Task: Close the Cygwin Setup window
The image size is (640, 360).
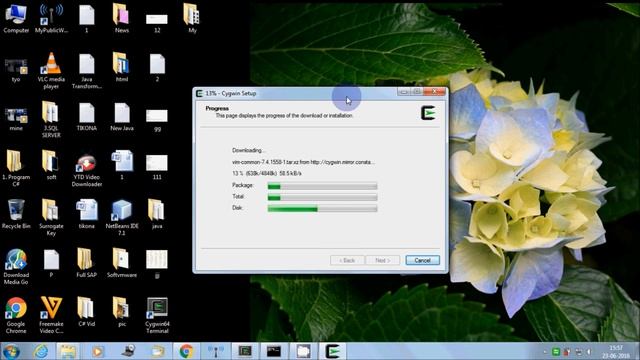Action: 434,92
